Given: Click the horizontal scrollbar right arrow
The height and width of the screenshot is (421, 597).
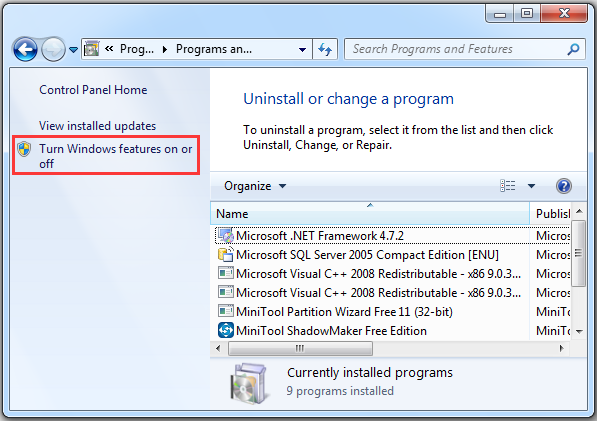Looking at the screenshot, I should [x=562, y=348].
